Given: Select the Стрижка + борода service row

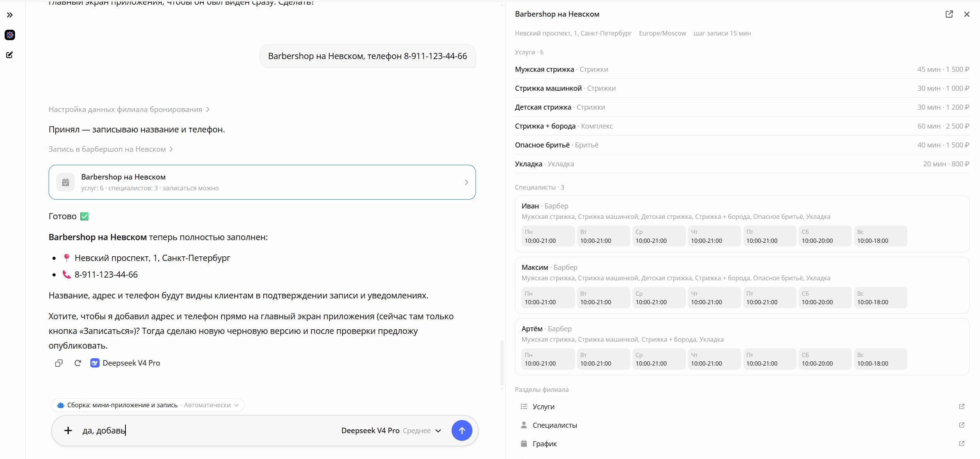Looking at the screenshot, I should tap(742, 126).
